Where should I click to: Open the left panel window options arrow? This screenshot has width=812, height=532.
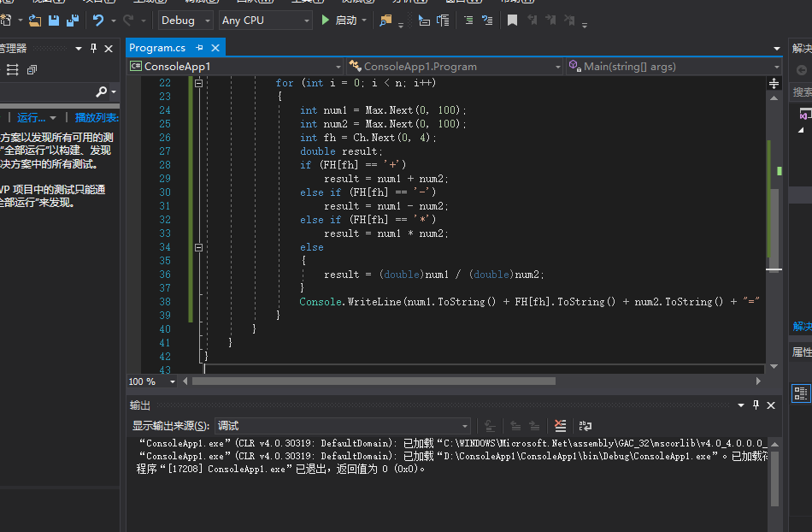pyautogui.click(x=79, y=48)
